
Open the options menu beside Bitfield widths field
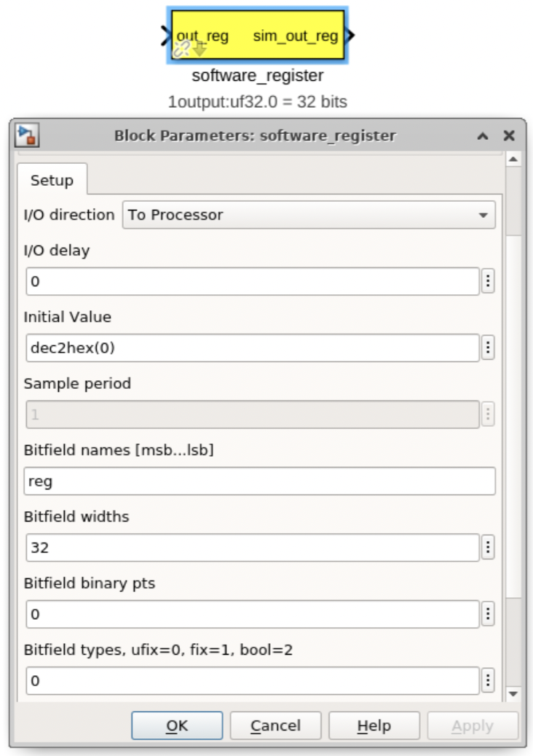coord(488,548)
